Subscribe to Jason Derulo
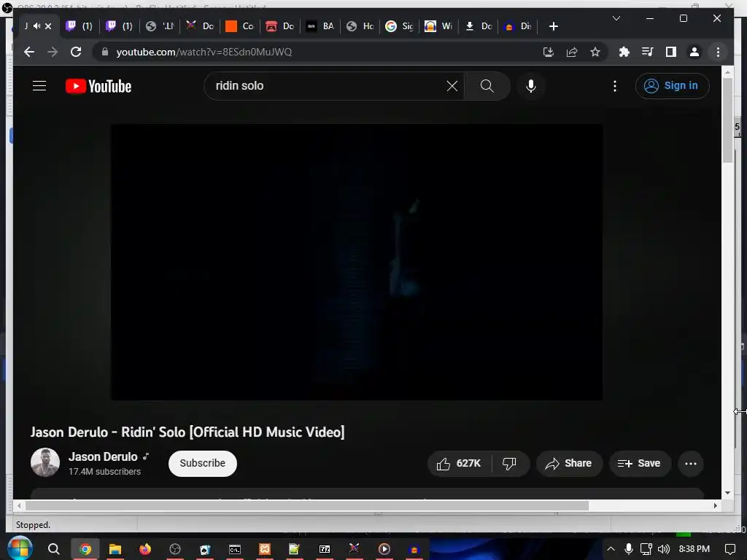This screenshot has height=560, width=747. (203, 463)
